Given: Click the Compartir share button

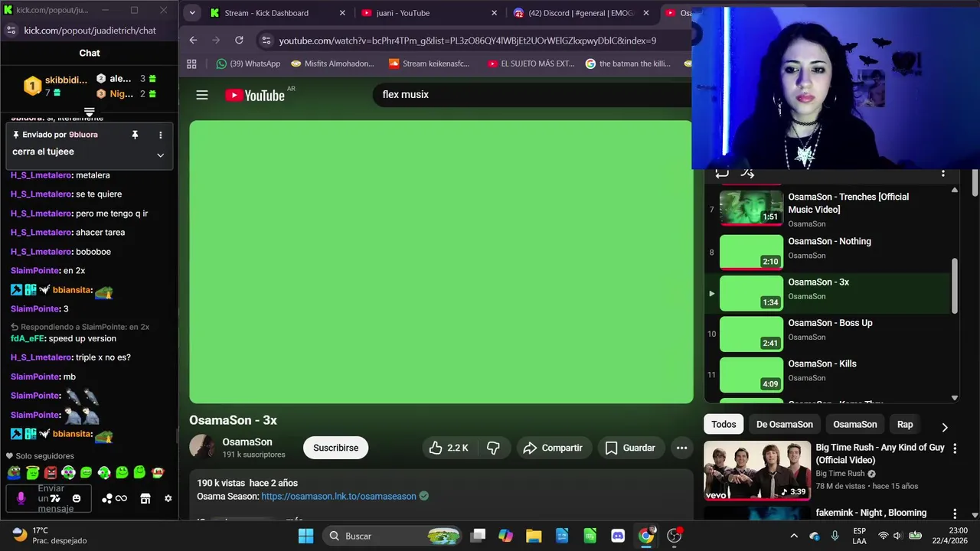Looking at the screenshot, I should coord(553,448).
